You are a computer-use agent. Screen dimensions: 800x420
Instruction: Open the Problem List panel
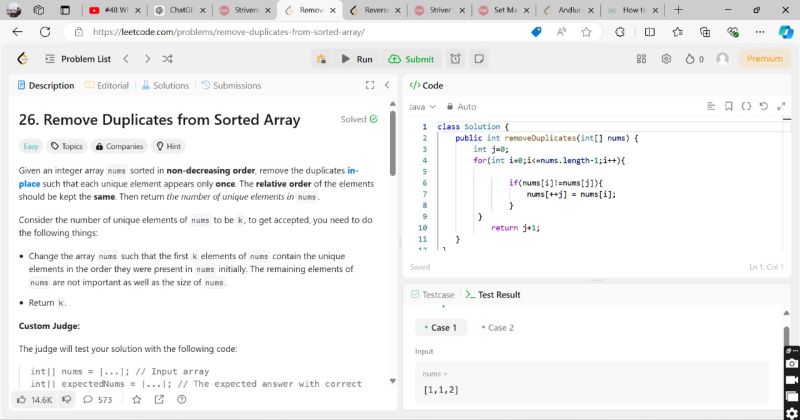[78, 59]
